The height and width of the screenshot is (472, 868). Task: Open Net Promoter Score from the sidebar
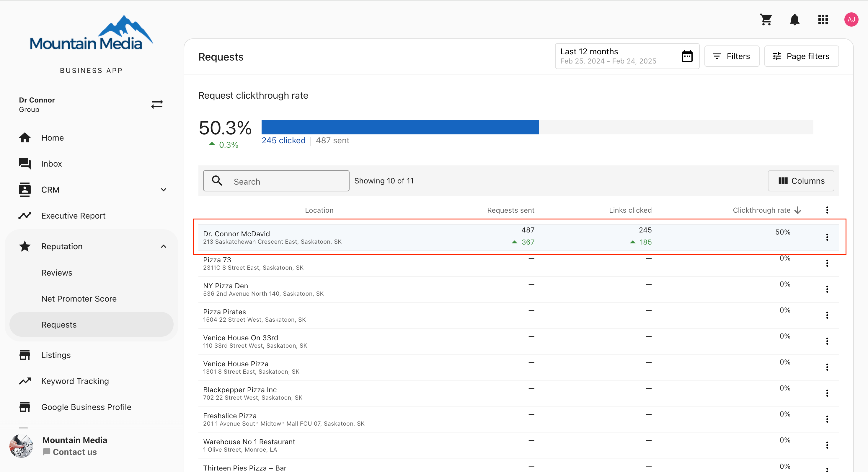[x=79, y=298]
